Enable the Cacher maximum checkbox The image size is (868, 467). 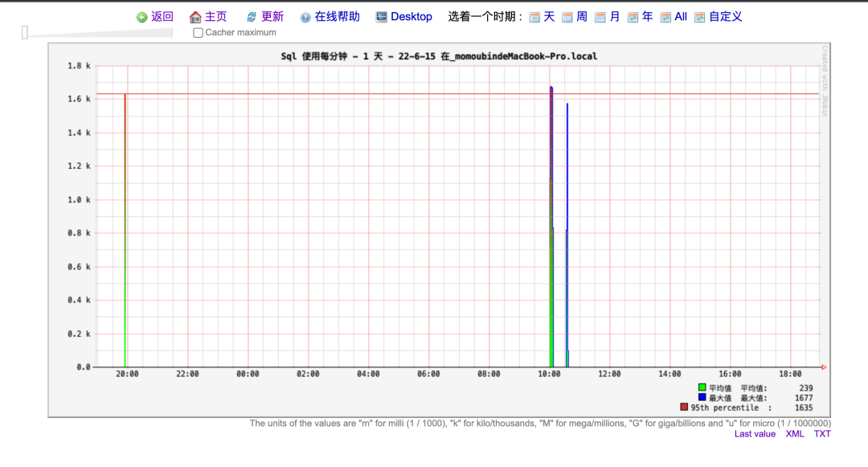[198, 33]
